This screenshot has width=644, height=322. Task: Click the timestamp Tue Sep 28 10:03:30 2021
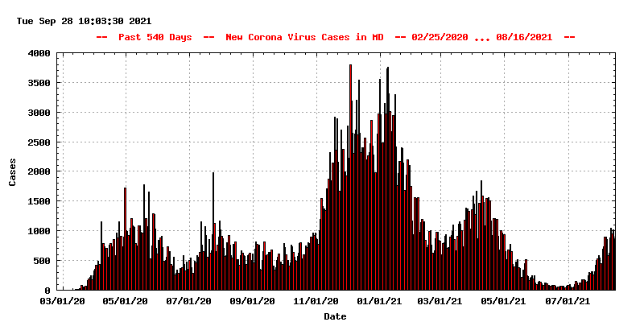coord(84,21)
